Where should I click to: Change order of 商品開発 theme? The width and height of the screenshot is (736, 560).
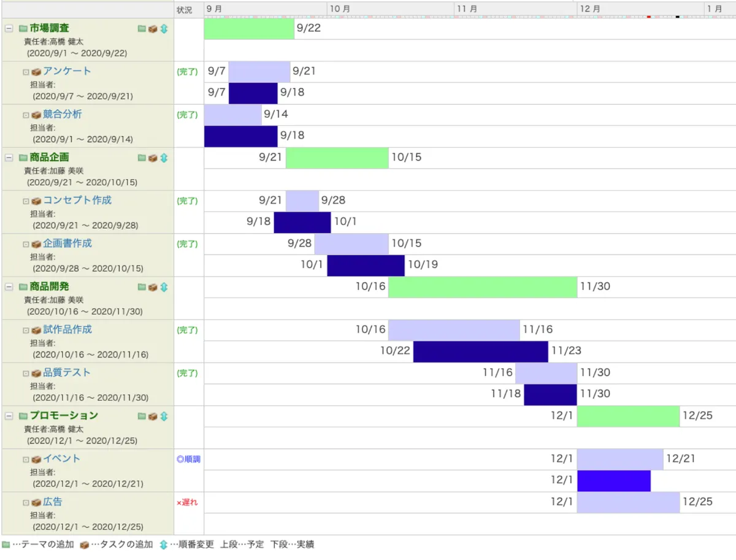164,287
